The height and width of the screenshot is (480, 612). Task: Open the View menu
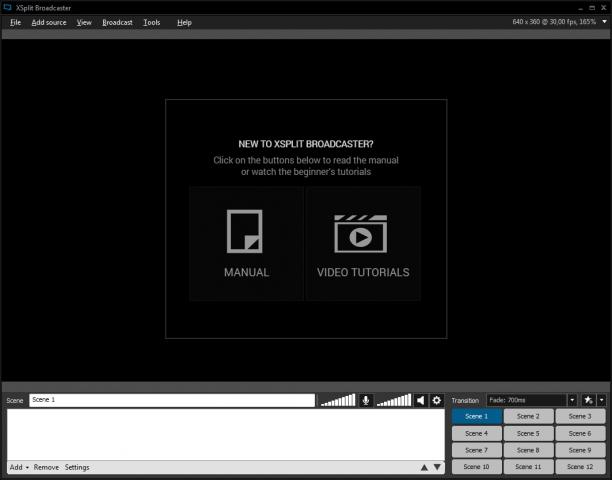pyautogui.click(x=84, y=23)
